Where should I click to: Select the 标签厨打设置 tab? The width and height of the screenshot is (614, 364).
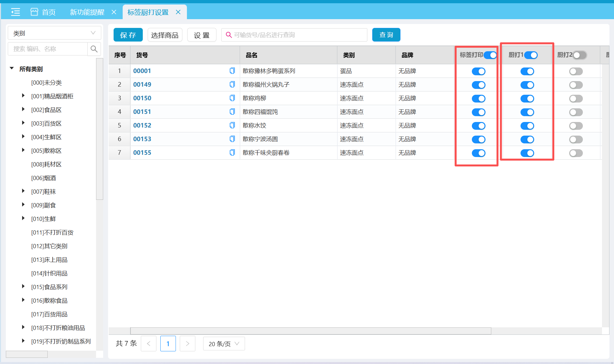(148, 12)
